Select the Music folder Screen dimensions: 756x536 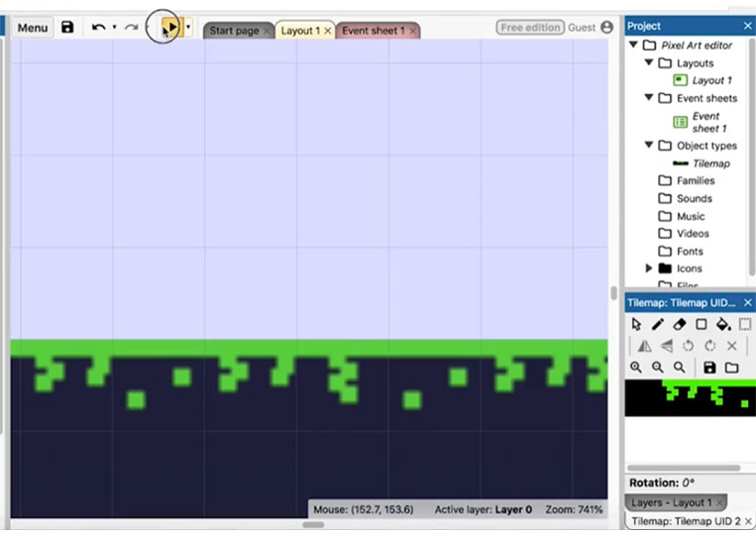pyautogui.click(x=691, y=216)
